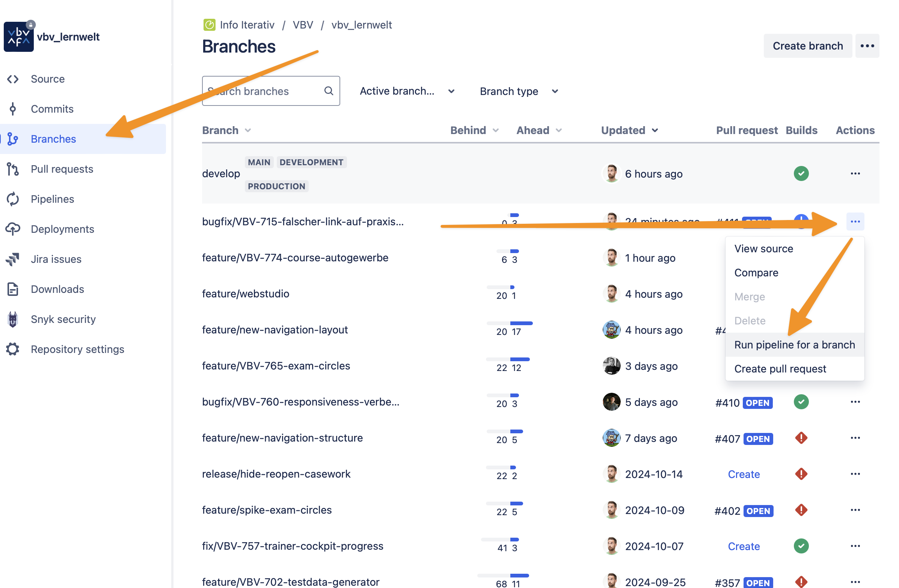Open Pipelines via its circular arrow icon
Screen dimensions: 899x588
pyautogui.click(x=13, y=199)
